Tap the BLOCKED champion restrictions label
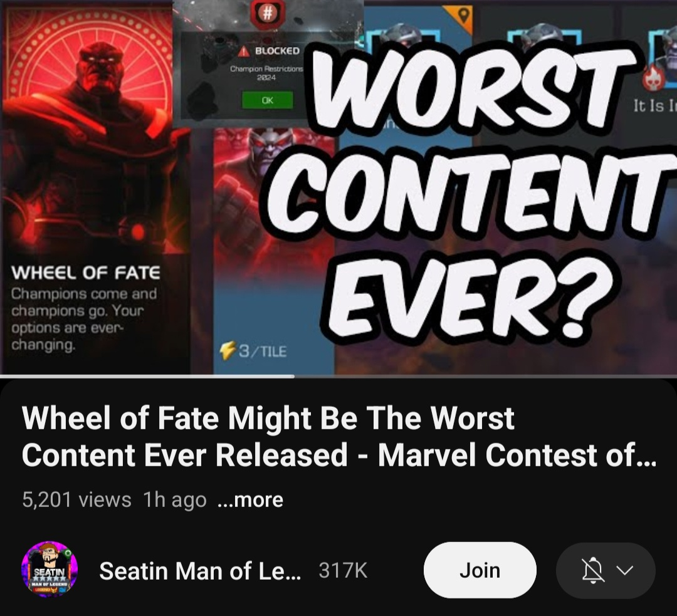677x616 pixels. (x=277, y=51)
